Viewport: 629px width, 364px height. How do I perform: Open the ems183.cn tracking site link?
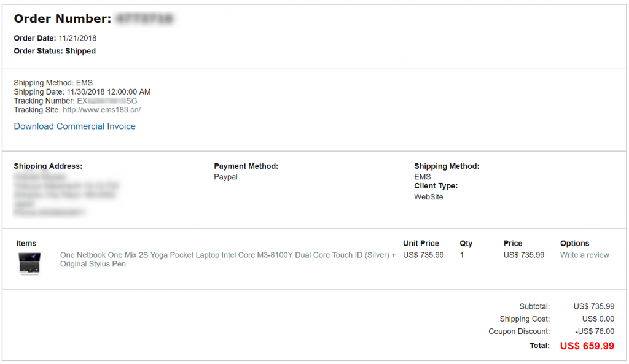102,110
